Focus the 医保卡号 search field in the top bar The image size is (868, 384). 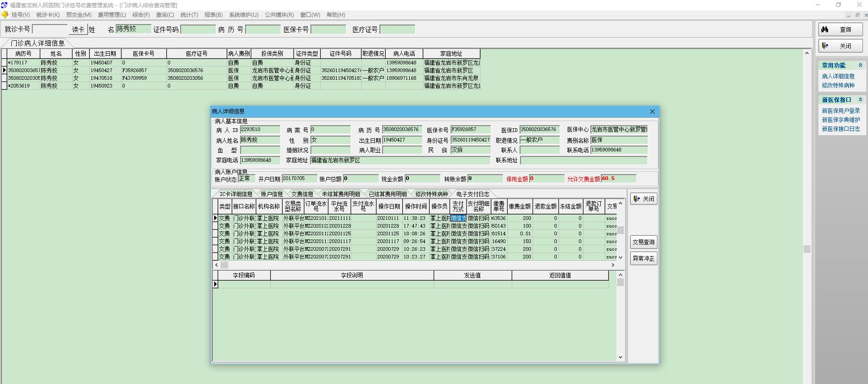pos(329,29)
